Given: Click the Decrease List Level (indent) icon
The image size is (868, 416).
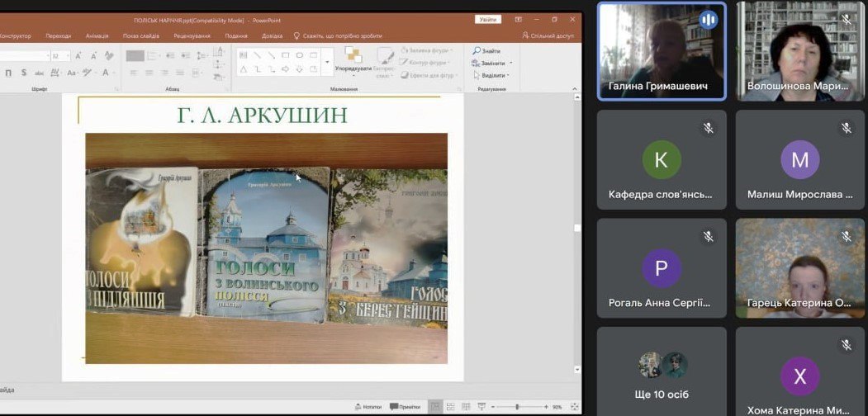Looking at the screenshot, I should pos(170,56).
